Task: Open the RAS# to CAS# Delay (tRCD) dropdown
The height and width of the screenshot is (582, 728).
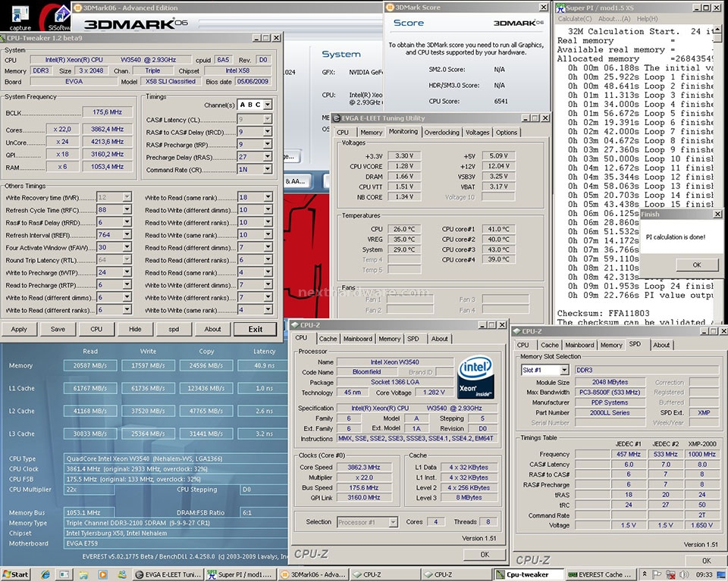Action: click(268, 132)
